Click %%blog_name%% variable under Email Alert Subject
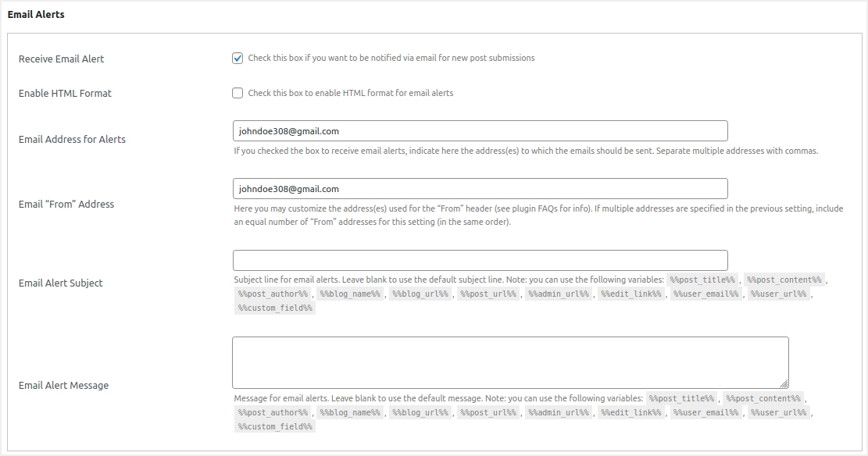 (x=350, y=294)
